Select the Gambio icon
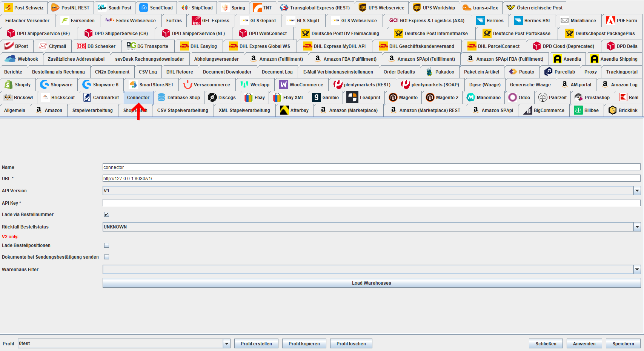This screenshot has width=644, height=351. (x=317, y=97)
